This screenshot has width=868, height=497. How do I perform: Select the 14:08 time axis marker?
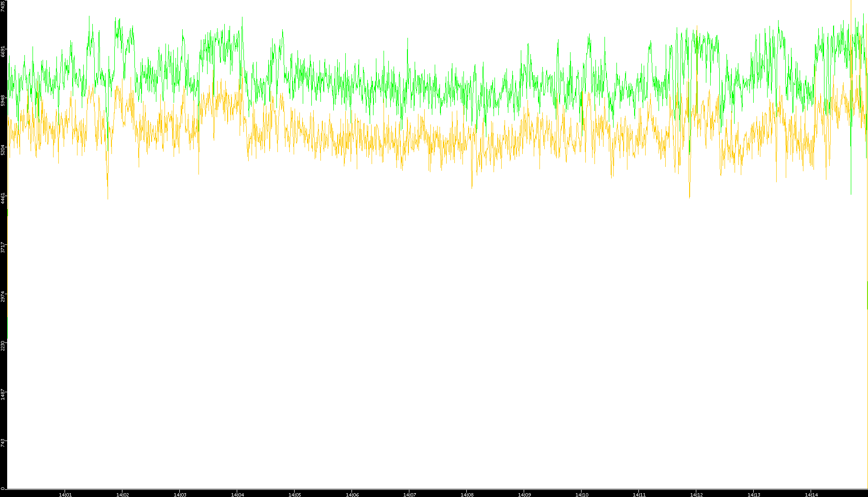[x=467, y=494]
